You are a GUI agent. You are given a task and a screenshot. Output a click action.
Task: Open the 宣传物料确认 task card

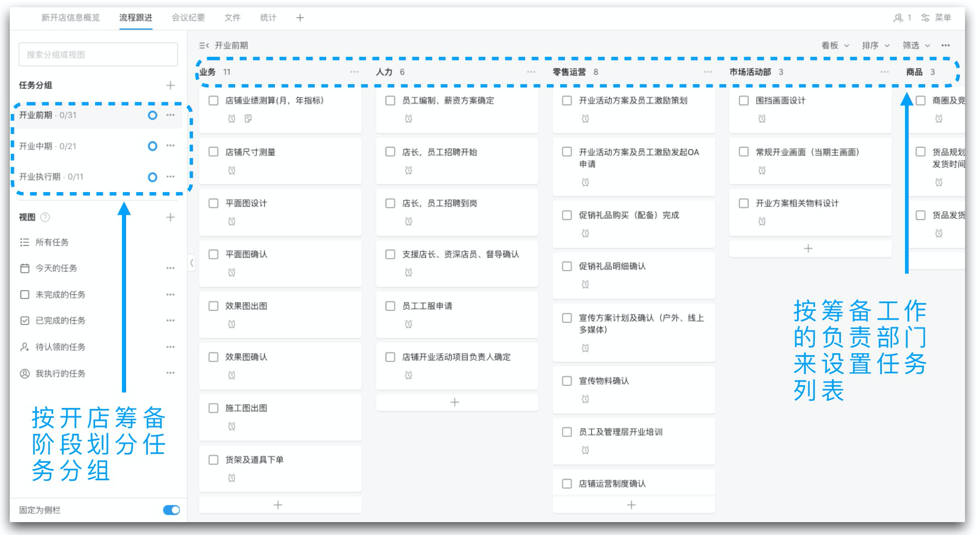tap(634, 390)
